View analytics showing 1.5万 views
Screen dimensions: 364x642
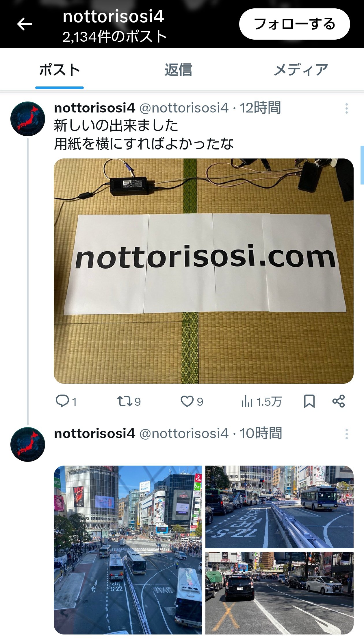click(x=261, y=402)
